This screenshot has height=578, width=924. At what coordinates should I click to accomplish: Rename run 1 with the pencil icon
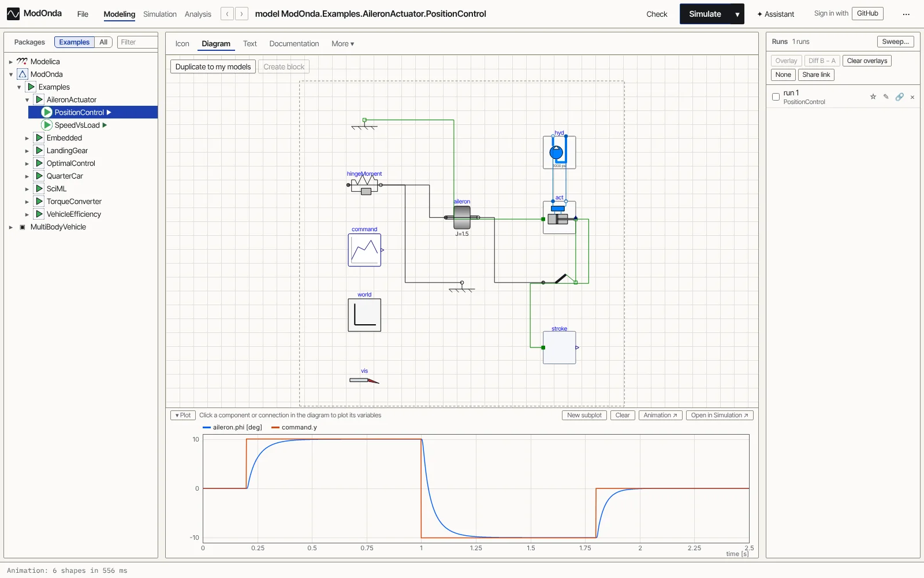(886, 97)
